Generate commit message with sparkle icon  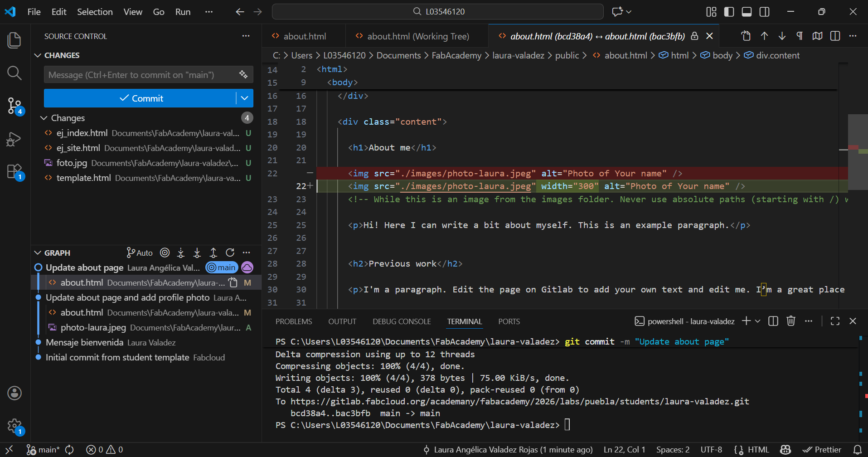[243, 74]
